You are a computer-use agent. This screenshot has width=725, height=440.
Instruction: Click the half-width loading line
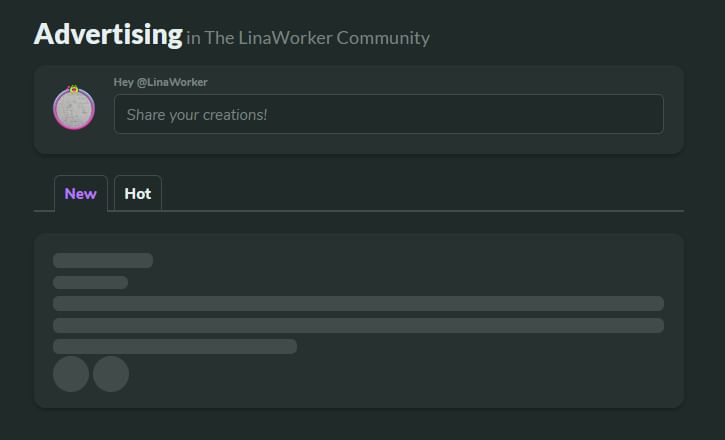[x=175, y=347]
